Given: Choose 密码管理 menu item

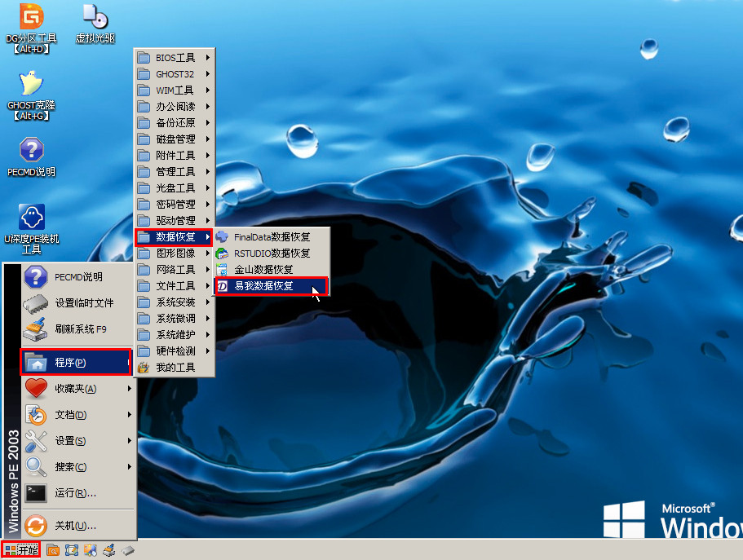Looking at the screenshot, I should 174,205.
